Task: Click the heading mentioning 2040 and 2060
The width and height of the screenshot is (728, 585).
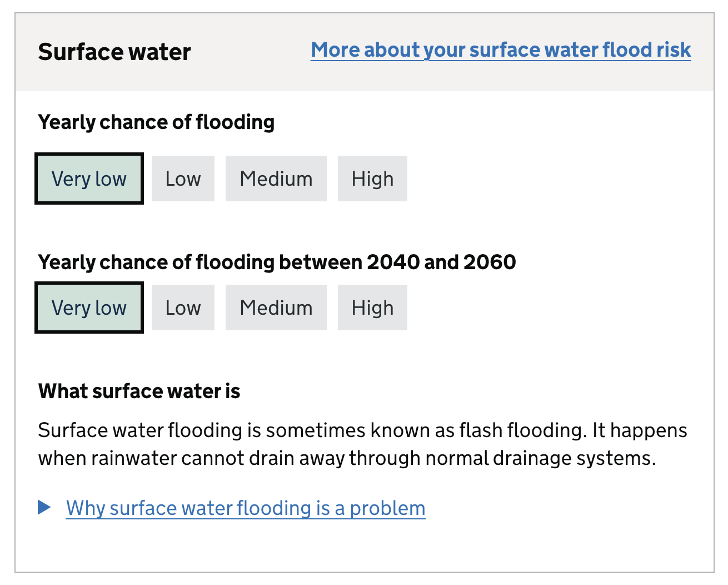Action: (x=277, y=262)
